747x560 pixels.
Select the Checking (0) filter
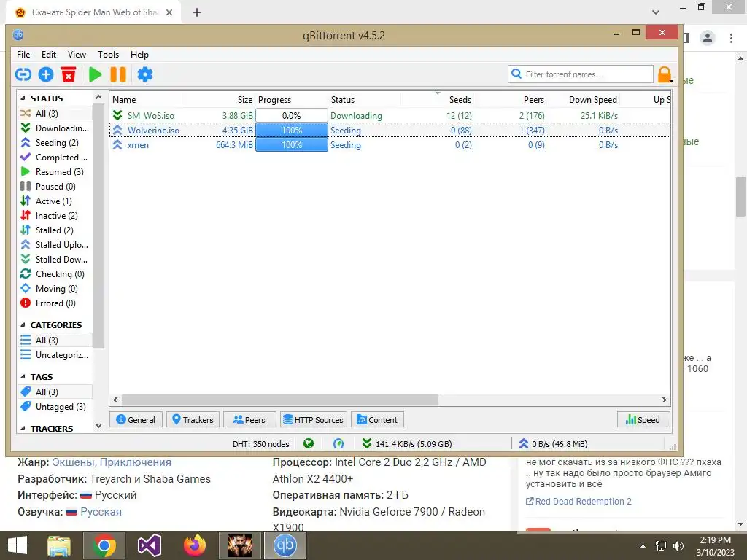[x=55, y=274]
